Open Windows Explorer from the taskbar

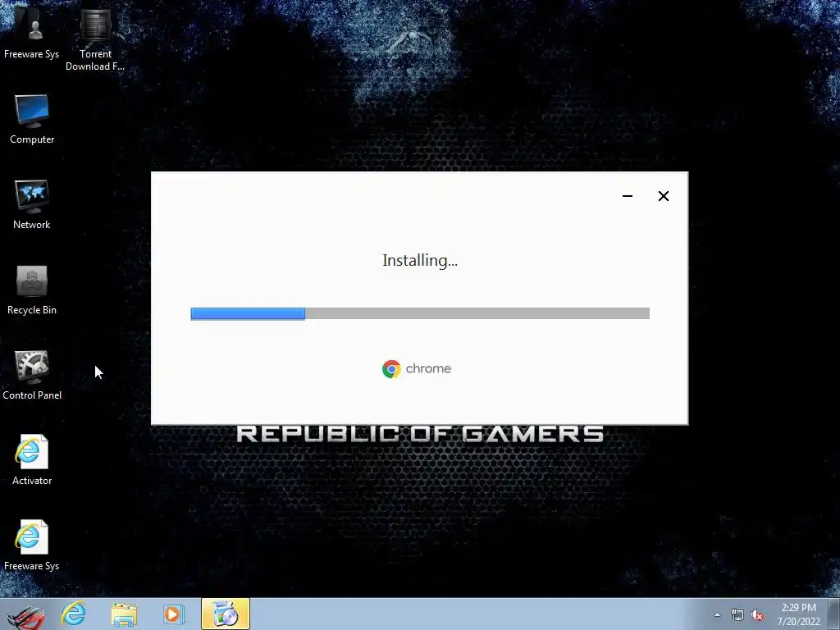[124, 614]
